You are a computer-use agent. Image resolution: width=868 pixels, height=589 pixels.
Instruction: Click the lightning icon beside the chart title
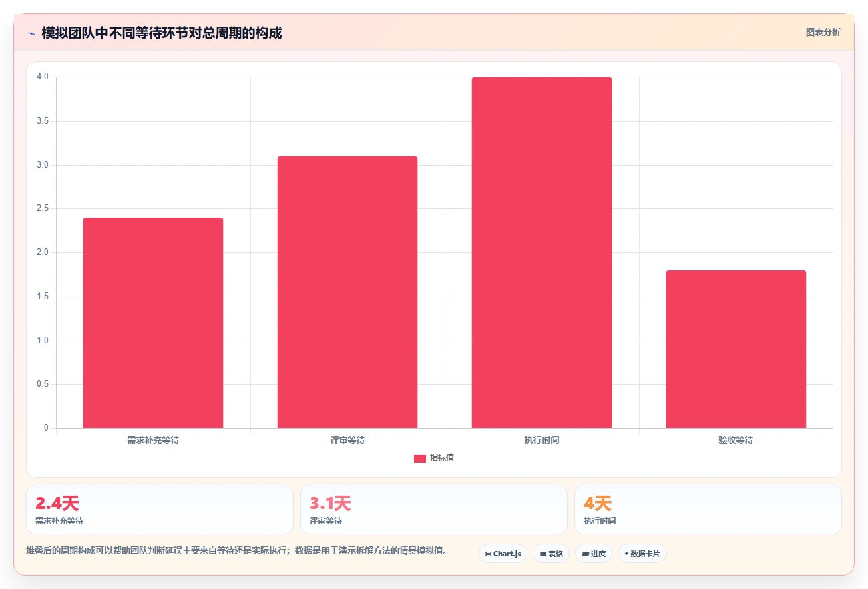pos(32,33)
